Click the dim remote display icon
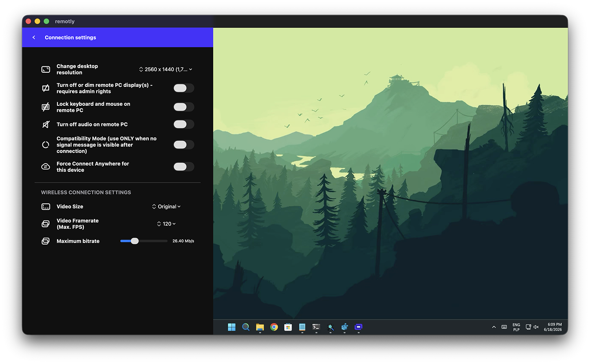Image resolution: width=590 pixels, height=364 pixels. tap(46, 88)
